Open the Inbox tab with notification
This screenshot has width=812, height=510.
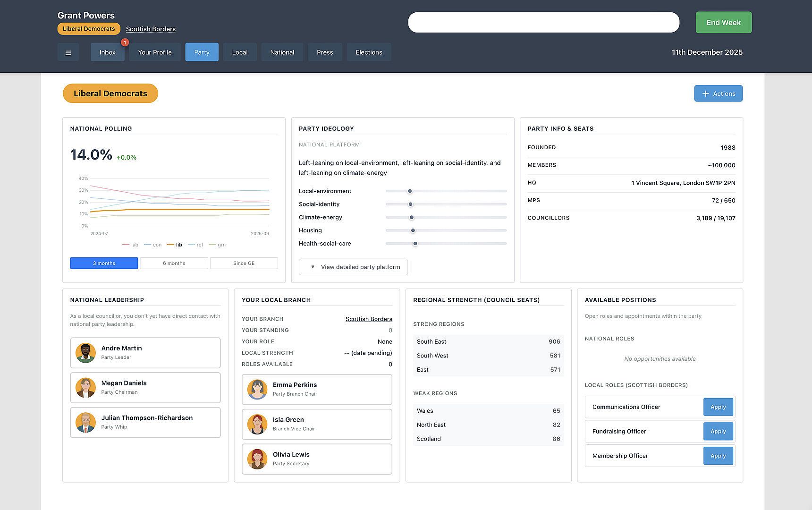pyautogui.click(x=108, y=52)
